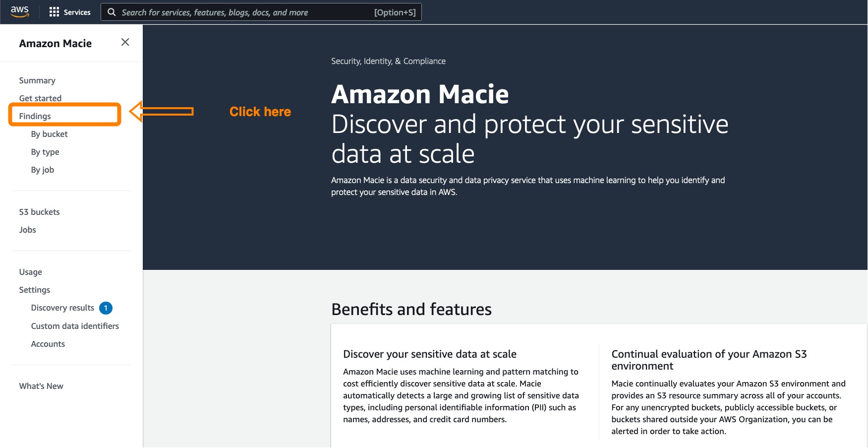This screenshot has width=868, height=448.
Task: Open Custom data identifiers
Action: (x=75, y=326)
